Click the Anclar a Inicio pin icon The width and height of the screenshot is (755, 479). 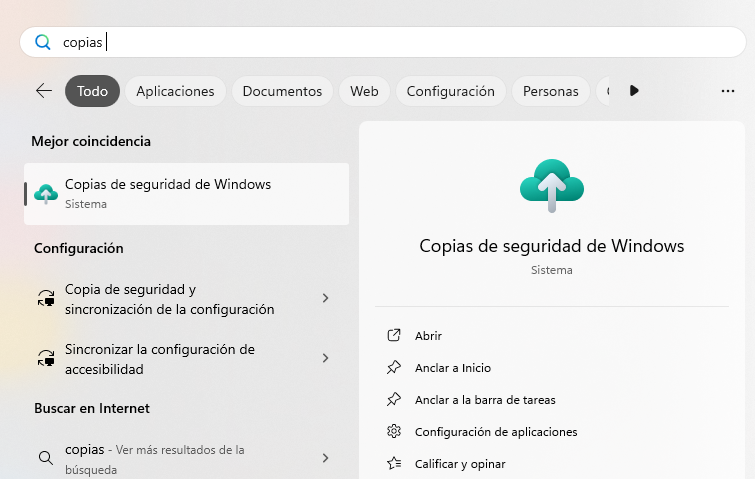click(x=394, y=368)
